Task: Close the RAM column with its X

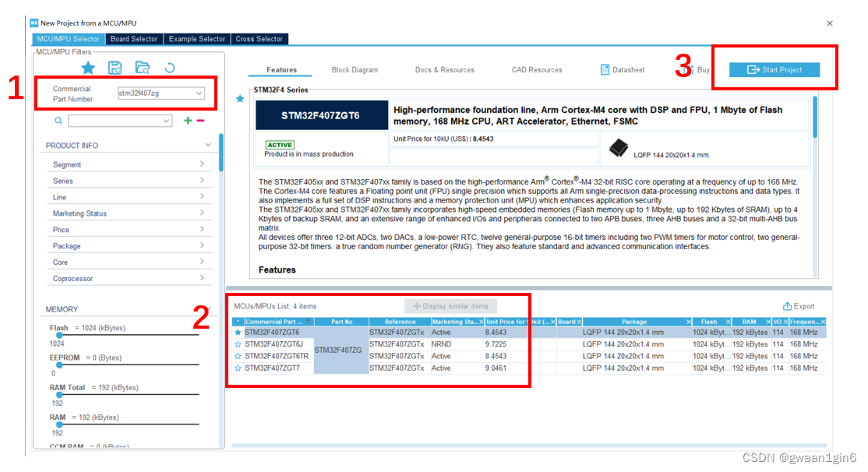Action: coord(767,322)
